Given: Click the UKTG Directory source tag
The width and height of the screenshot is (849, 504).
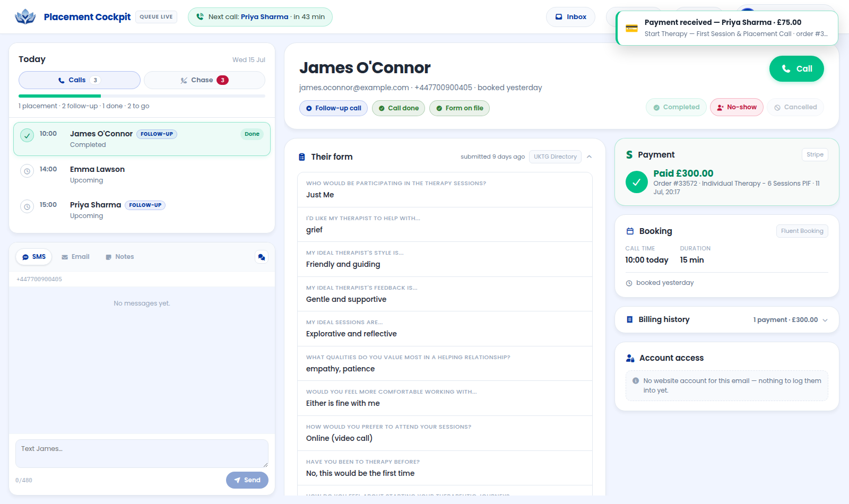Looking at the screenshot, I should click(x=555, y=157).
